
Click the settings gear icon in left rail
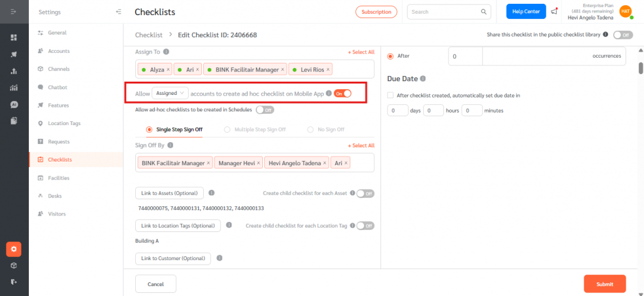14,249
